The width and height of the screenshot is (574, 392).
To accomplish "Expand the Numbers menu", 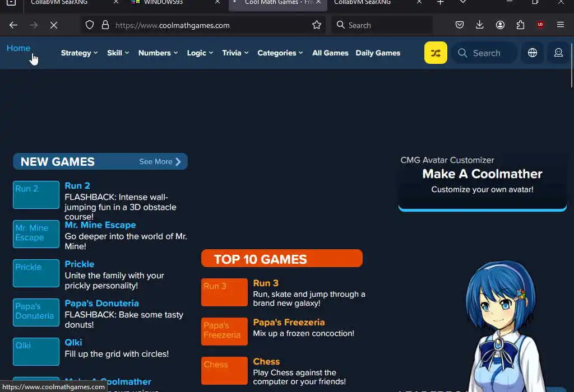I will click(158, 53).
